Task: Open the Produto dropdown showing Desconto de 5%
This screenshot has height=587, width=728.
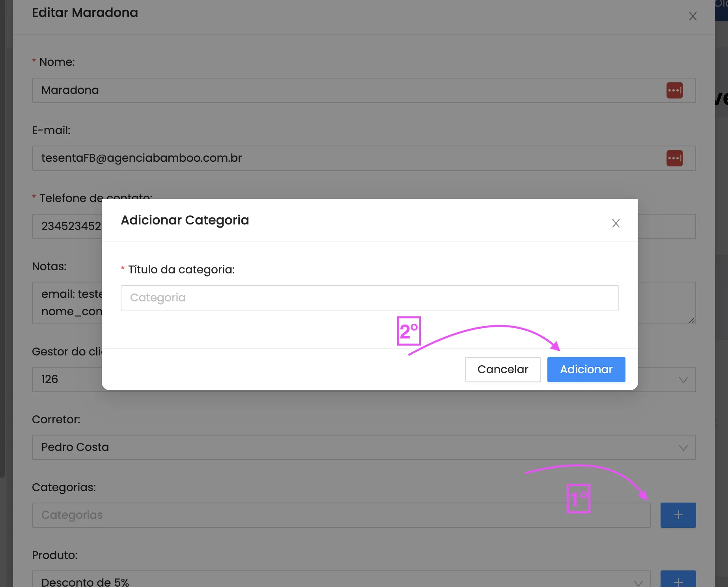Action: [342, 579]
